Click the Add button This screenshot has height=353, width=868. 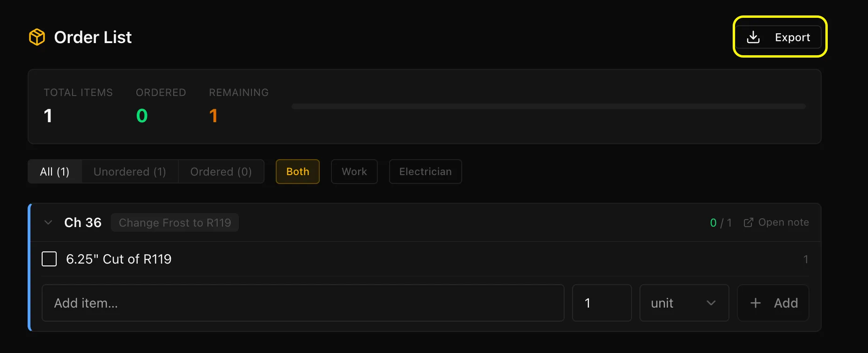773,303
